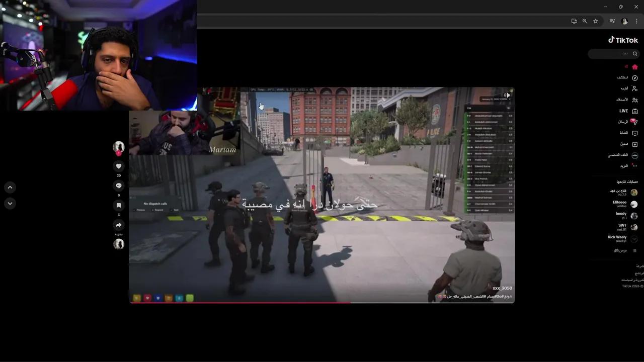Open Messages from the sidebar
644x362 pixels.
[635, 122]
